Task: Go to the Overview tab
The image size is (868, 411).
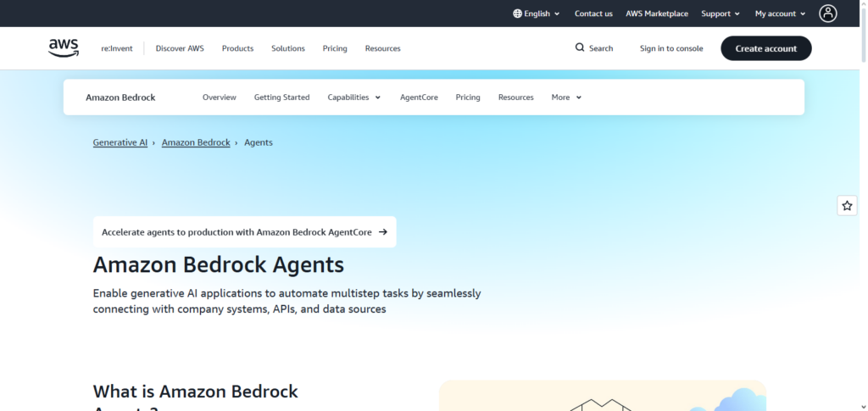Action: click(220, 97)
